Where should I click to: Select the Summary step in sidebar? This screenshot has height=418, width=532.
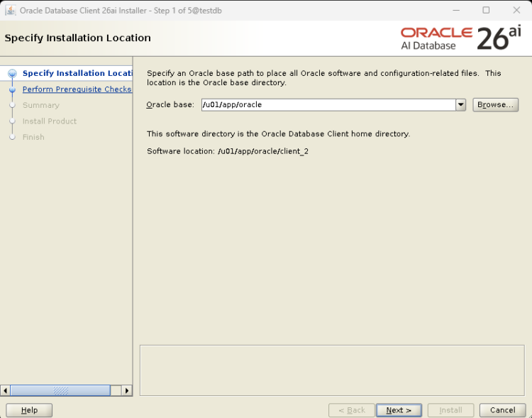tap(40, 105)
